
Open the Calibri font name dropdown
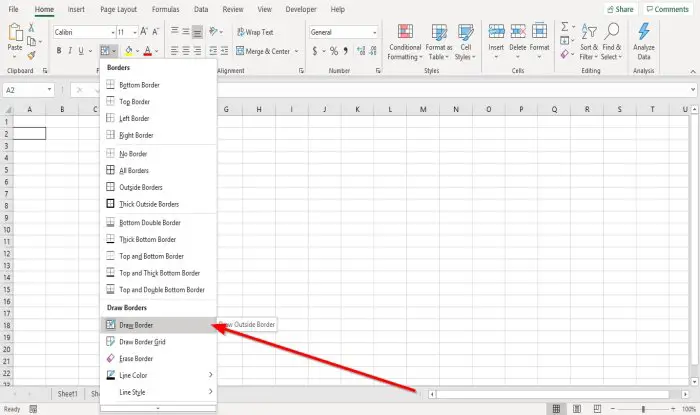113,32
